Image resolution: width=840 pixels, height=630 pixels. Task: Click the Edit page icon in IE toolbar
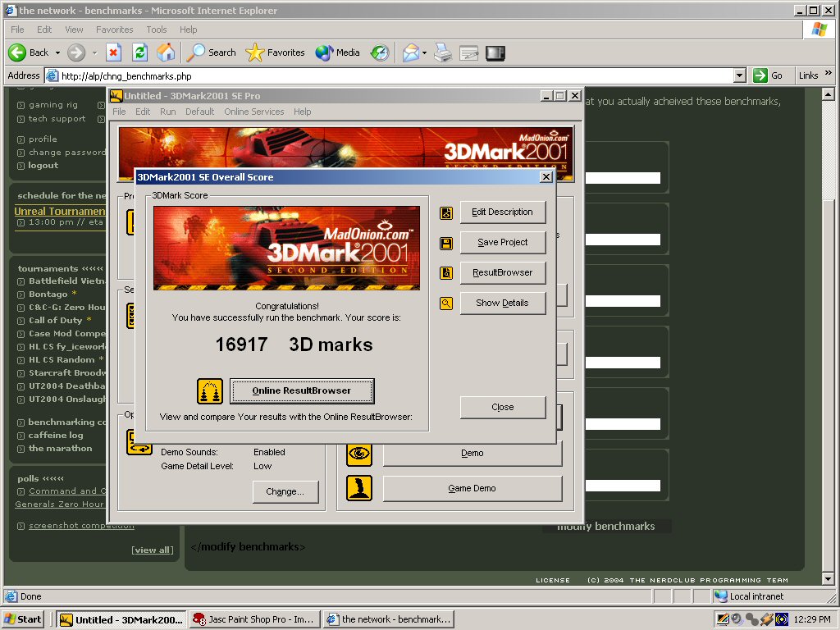(x=468, y=53)
